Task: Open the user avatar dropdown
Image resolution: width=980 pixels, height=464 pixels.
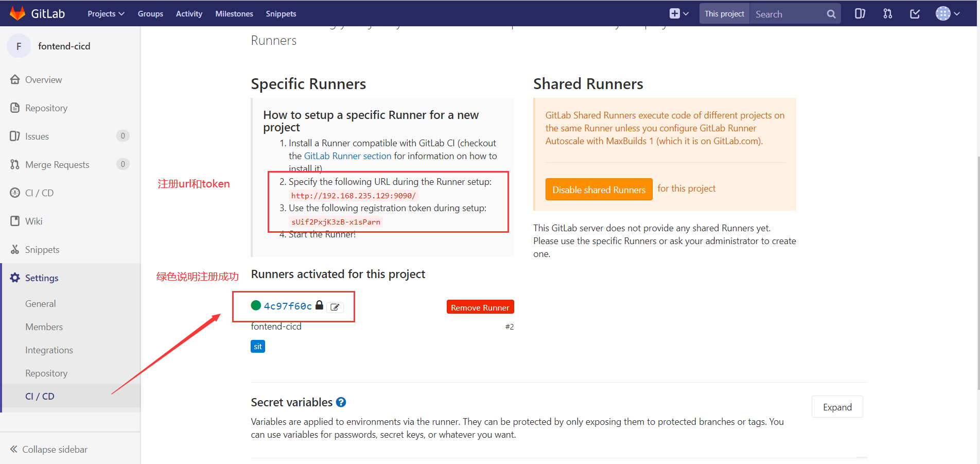Action: coord(948,14)
